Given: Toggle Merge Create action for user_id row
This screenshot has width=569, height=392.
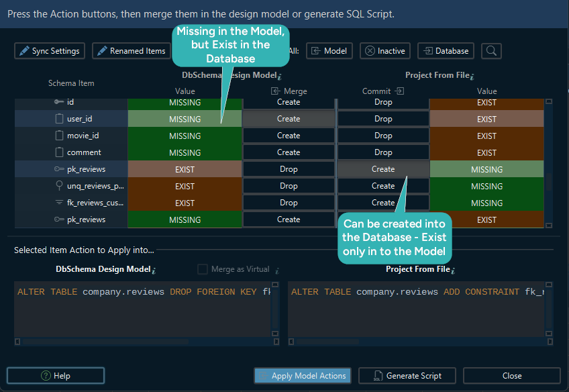Looking at the screenshot, I should [x=289, y=119].
